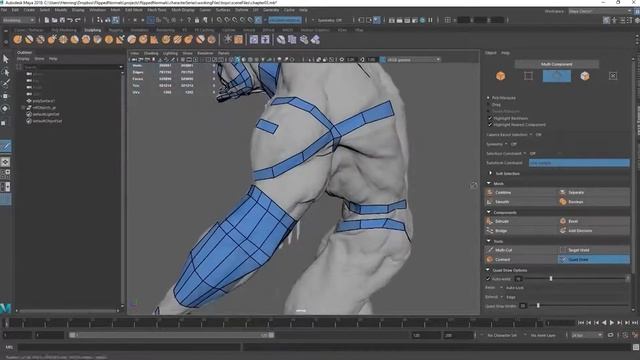Switch to UV selection mode in Modeling Toolkit
Image resolution: width=640 pixels, height=360 pixels.
pos(613,76)
